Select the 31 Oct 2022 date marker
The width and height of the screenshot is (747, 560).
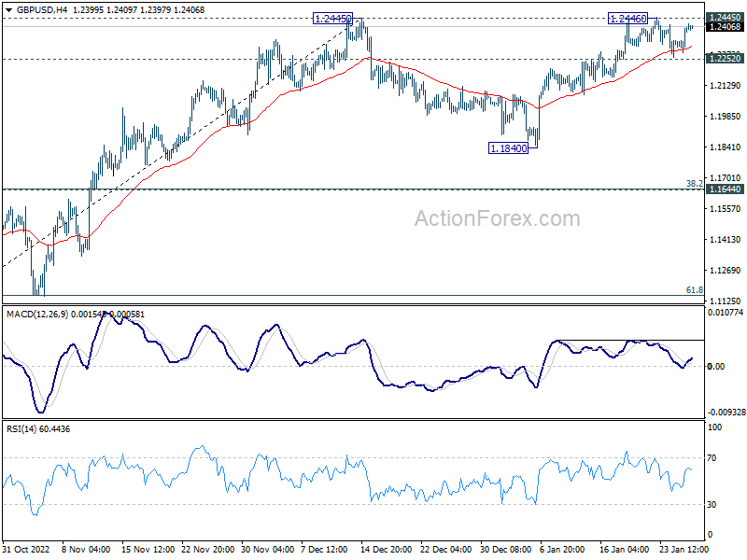[x=26, y=549]
